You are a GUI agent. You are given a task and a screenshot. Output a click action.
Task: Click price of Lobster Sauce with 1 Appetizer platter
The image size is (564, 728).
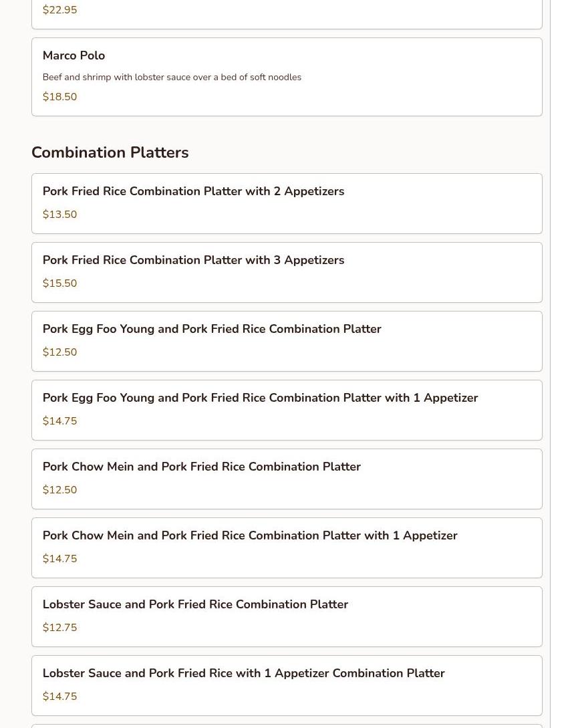(59, 697)
